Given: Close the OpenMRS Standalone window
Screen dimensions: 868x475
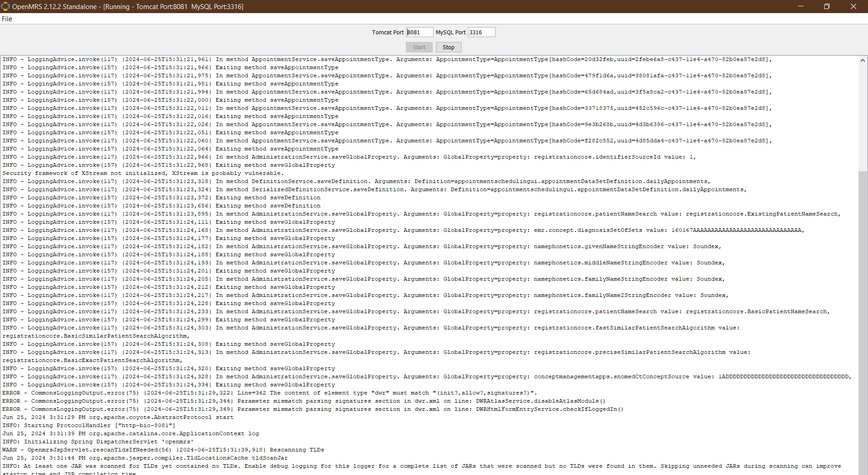Looking at the screenshot, I should click(x=854, y=6).
